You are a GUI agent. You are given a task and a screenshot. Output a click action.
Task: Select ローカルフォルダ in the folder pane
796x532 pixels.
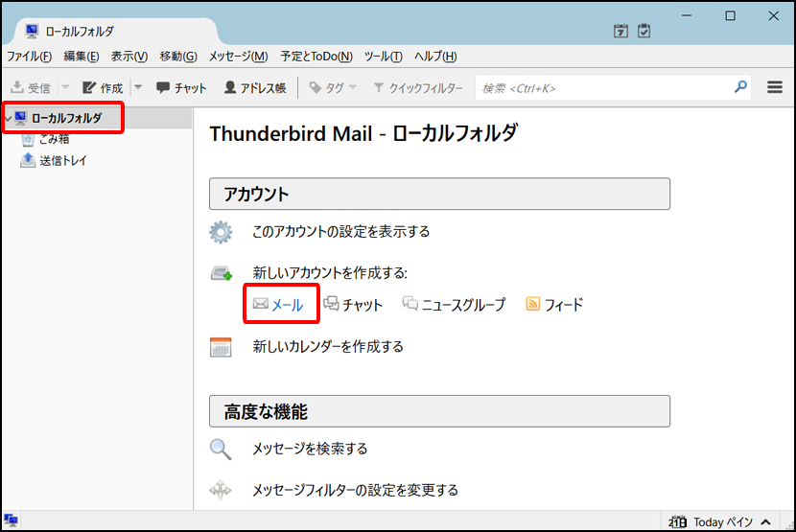[x=66, y=118]
